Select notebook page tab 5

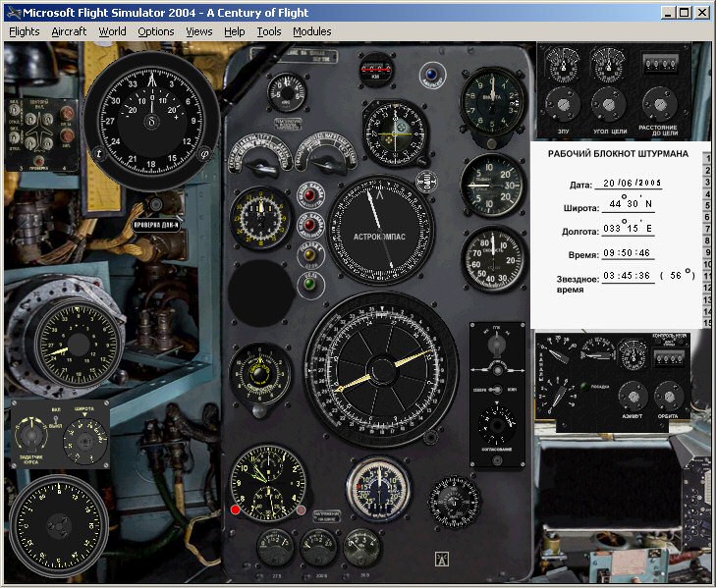coord(707,205)
